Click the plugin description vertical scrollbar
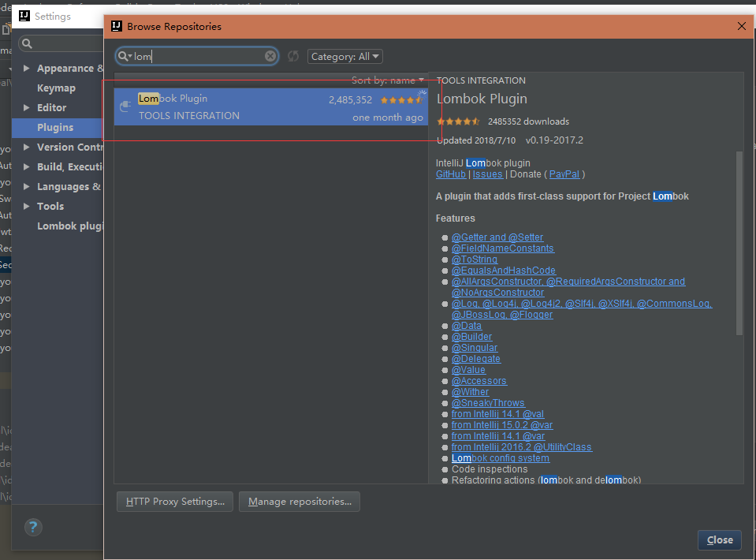 (x=739, y=243)
